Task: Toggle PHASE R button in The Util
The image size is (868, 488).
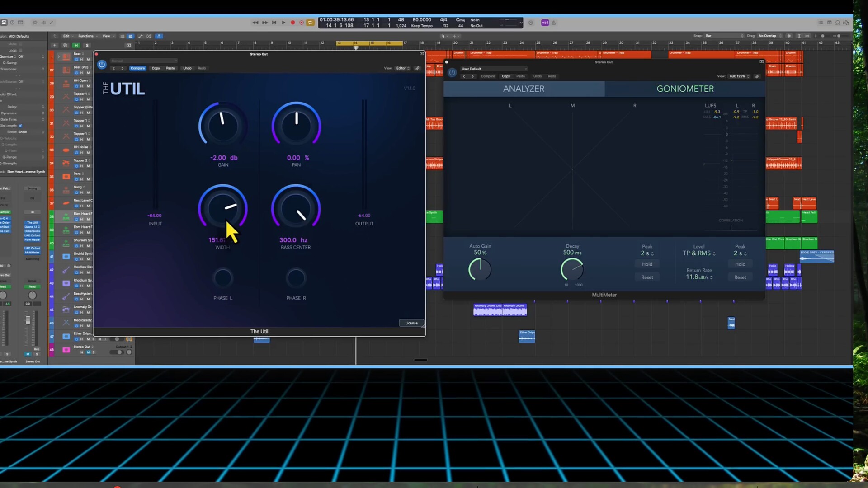Action: click(x=296, y=278)
